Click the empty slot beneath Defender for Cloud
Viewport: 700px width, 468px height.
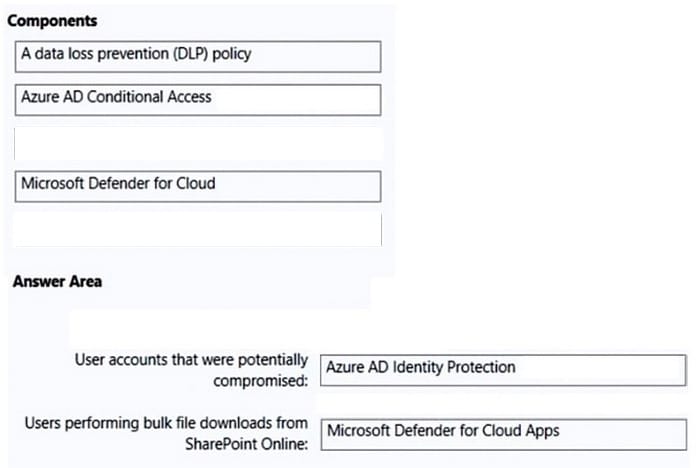tap(198, 229)
